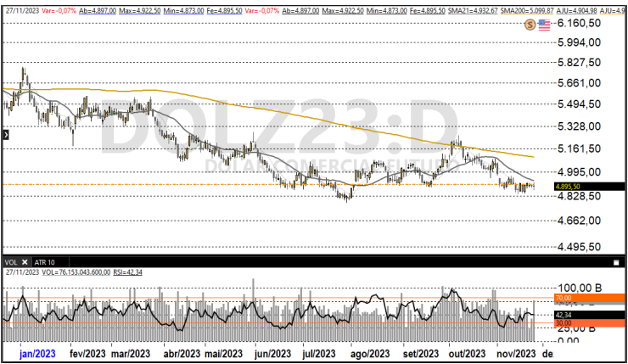Close the VOL indicator tab
This screenshot has width=628, height=364.
pos(25,262)
